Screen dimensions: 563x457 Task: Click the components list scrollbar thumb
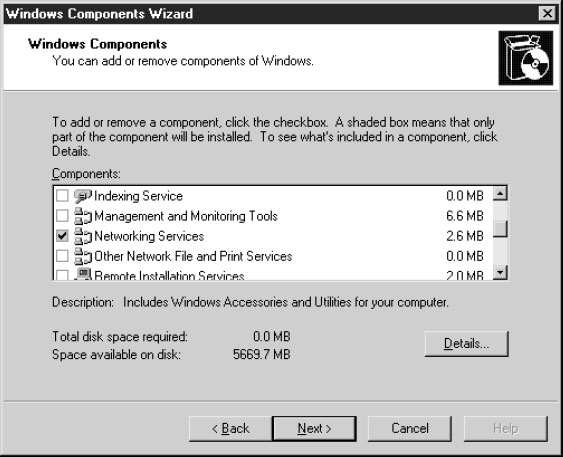(500, 229)
